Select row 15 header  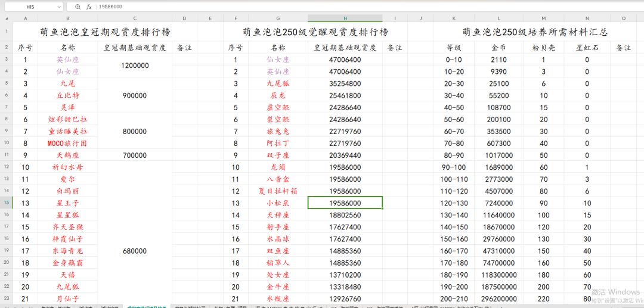pyautogui.click(x=7, y=203)
